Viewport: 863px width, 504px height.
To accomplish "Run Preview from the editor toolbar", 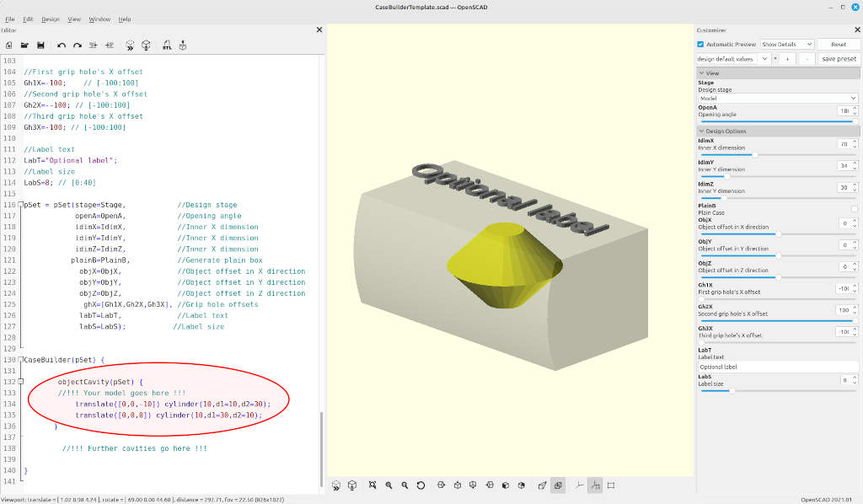I will coord(130,46).
